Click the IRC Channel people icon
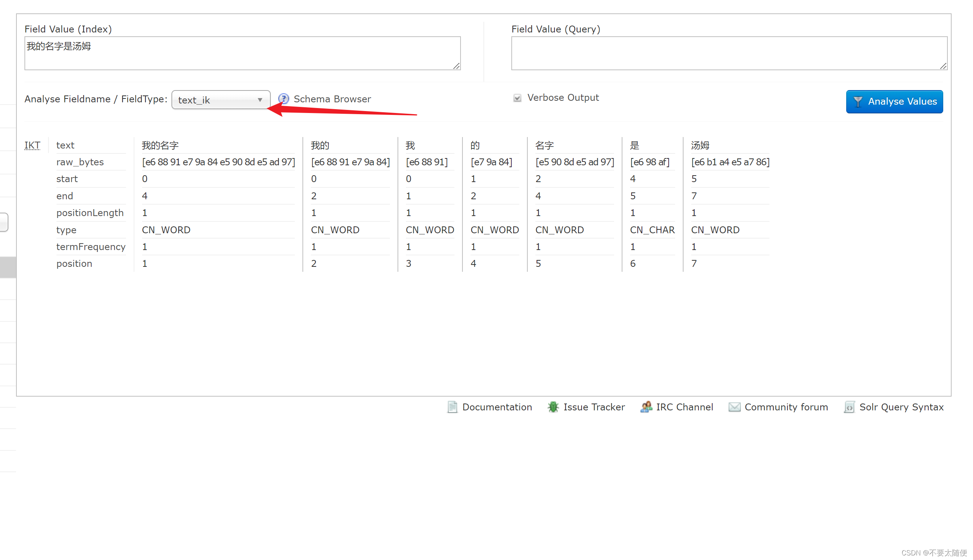973x560 pixels. 647,407
